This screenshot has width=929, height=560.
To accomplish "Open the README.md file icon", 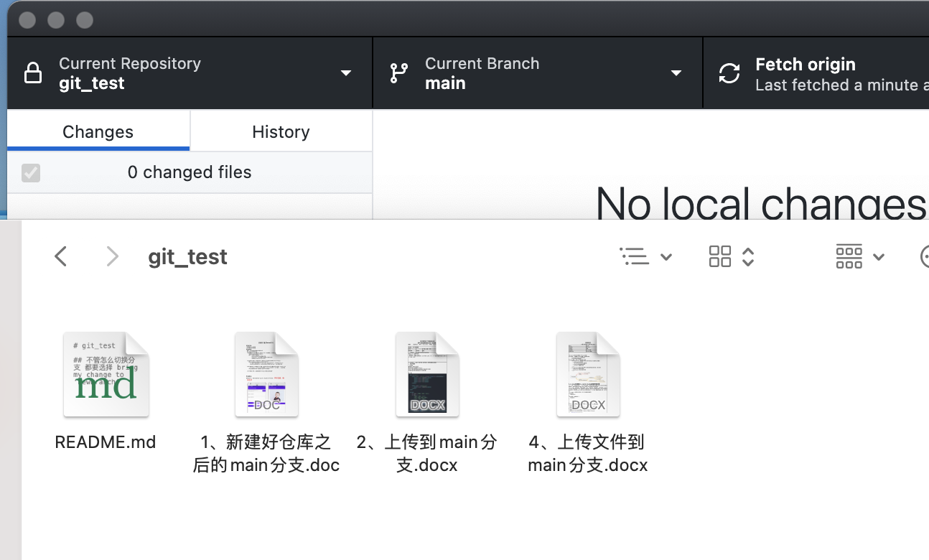I will pyautogui.click(x=106, y=374).
